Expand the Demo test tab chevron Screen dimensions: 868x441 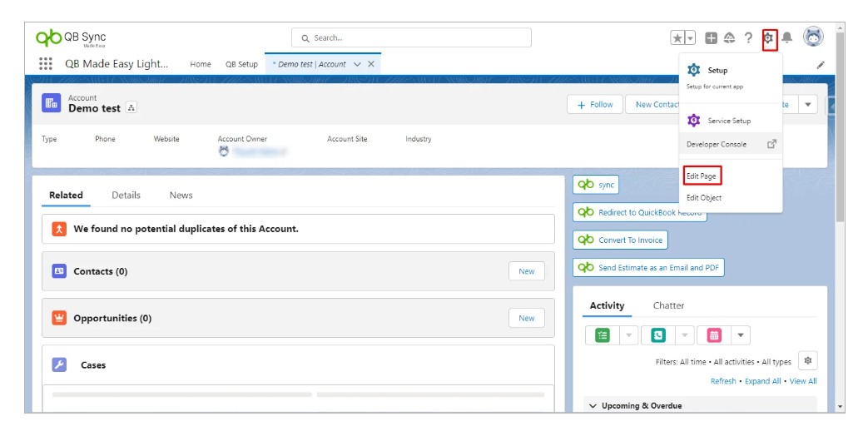[x=357, y=64]
